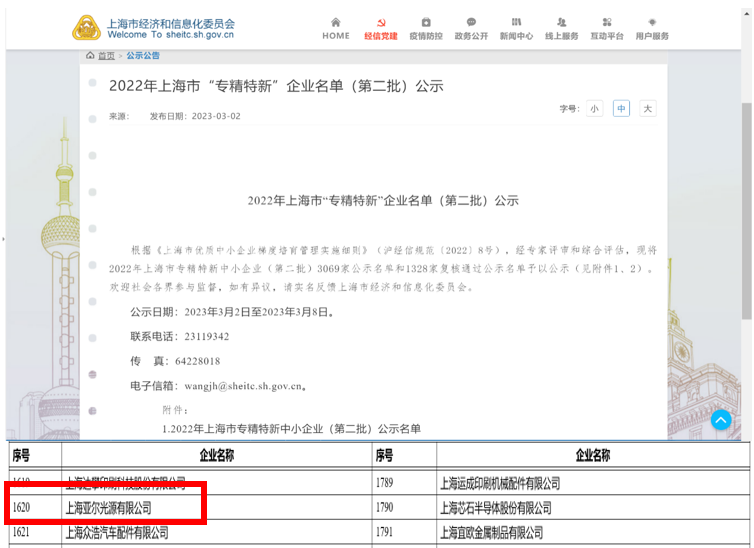
Task: Click attachment 2022年上海市专精特新中小企业(第二批)公示名单
Action: (291, 429)
